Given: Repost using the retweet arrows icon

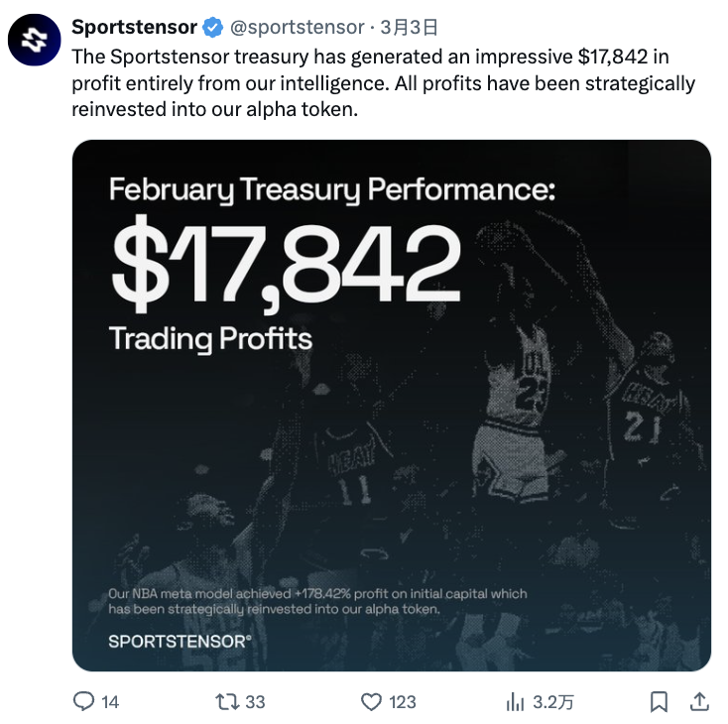Looking at the screenshot, I should pyautogui.click(x=227, y=701).
